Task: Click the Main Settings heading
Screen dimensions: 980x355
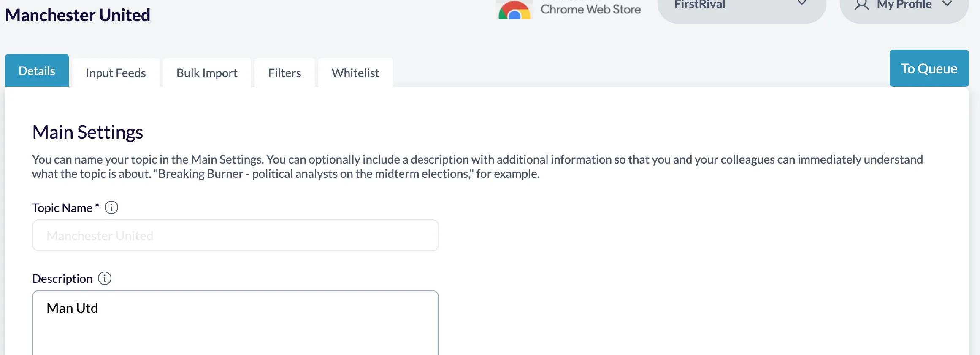Action: [x=88, y=132]
